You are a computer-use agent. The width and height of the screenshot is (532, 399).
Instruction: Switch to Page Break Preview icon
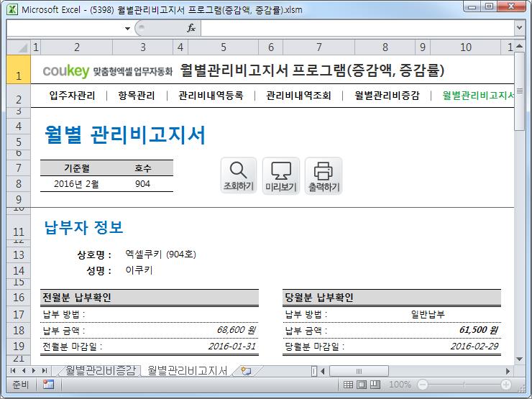(375, 385)
